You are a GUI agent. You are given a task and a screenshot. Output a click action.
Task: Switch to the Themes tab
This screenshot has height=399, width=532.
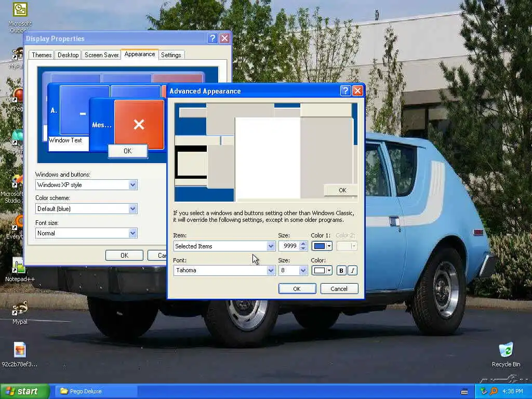(42, 55)
